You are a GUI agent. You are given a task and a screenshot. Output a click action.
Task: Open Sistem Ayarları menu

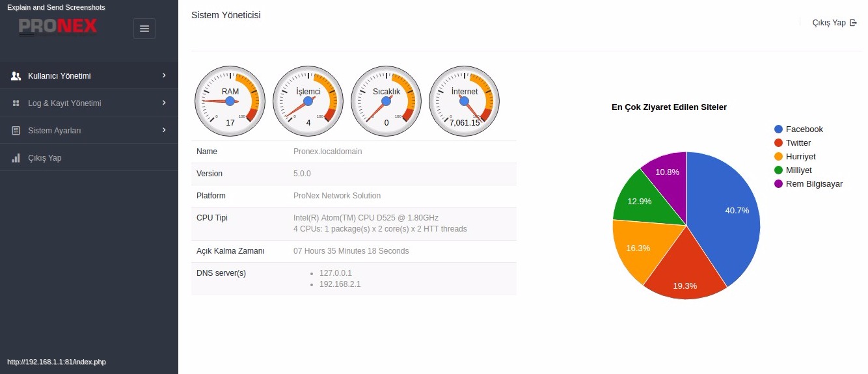point(89,131)
